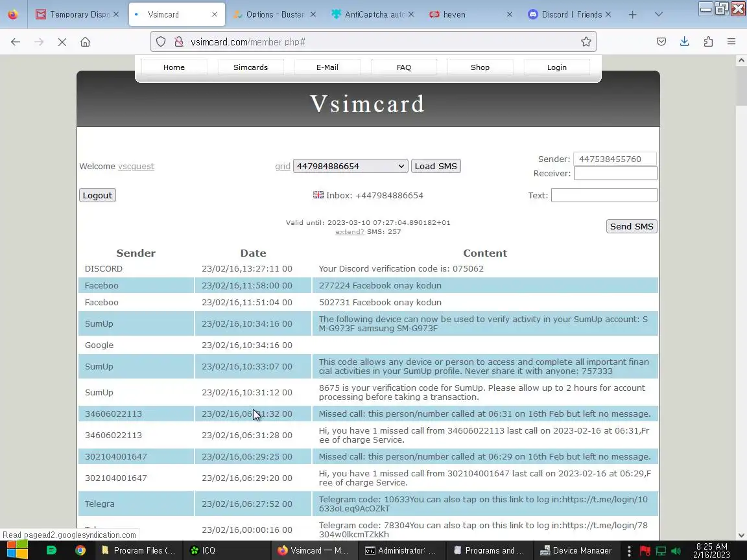Open the shield tracking protection icon
Image resolution: width=747 pixels, height=560 pixels.
pos(161,42)
